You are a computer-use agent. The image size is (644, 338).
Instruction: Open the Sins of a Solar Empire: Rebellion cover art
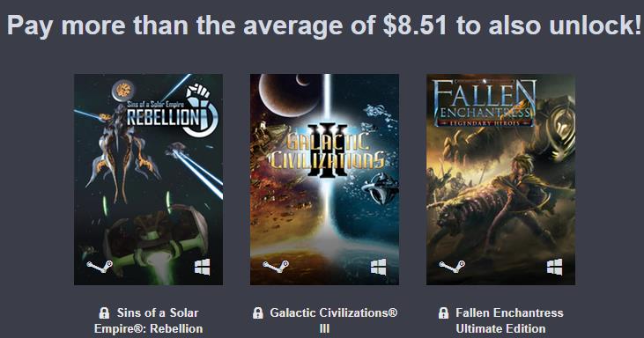148,180
